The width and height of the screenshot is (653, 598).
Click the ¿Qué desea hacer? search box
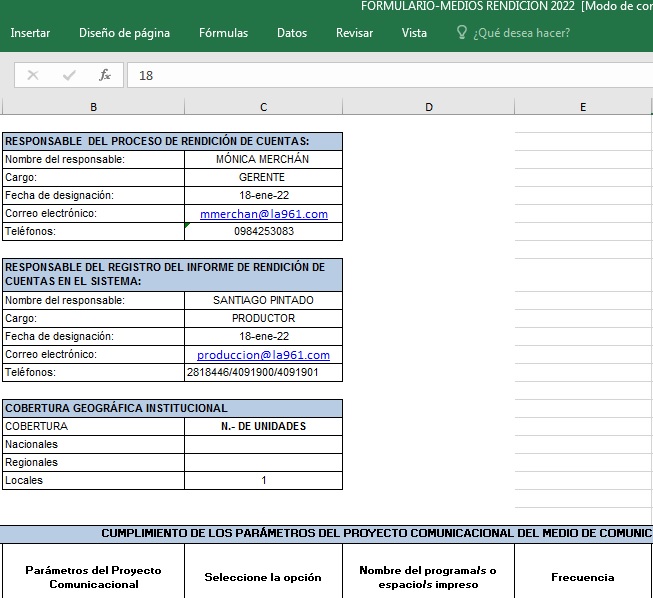pyautogui.click(x=521, y=33)
